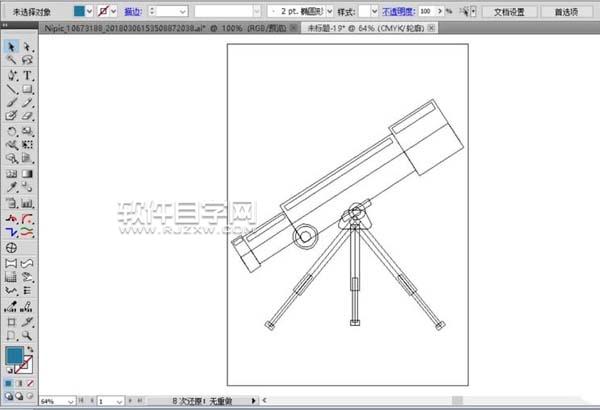Image resolution: width=600 pixels, height=410 pixels.
Task: Open stroke color dropdown in control bar
Action: point(113,11)
